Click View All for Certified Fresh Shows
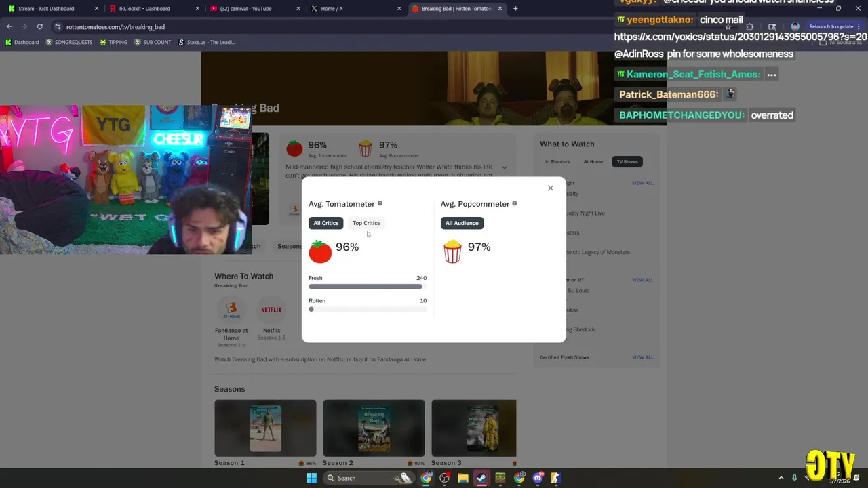Viewport: 868px width, 488px height. pyautogui.click(x=643, y=357)
